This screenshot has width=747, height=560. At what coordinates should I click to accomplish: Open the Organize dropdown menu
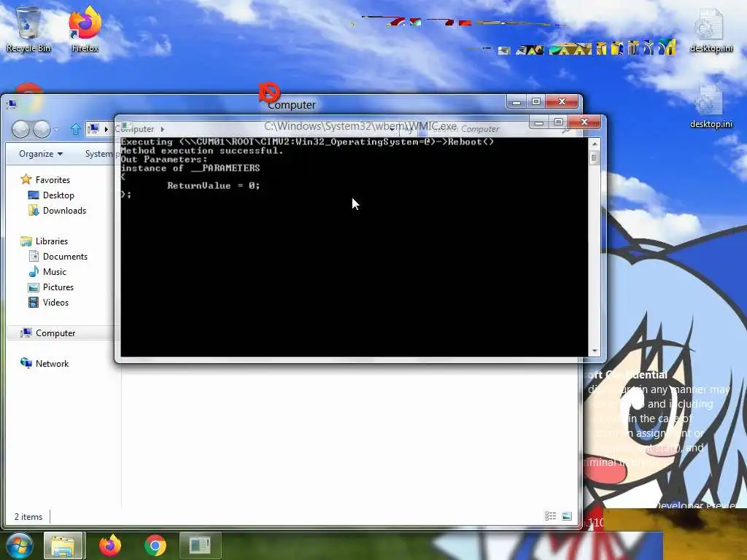coord(41,154)
